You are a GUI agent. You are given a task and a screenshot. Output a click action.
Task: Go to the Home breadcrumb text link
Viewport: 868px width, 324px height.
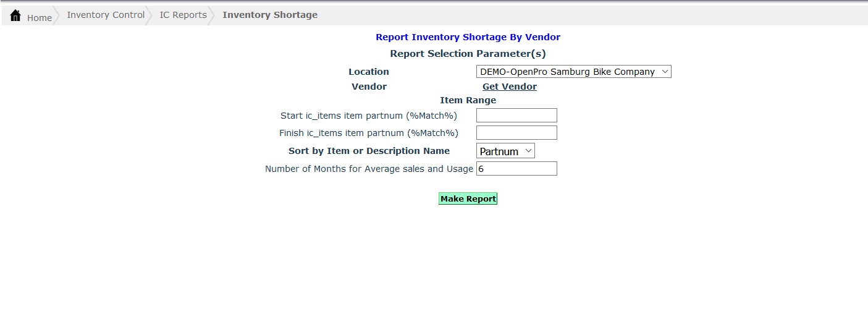coord(40,18)
